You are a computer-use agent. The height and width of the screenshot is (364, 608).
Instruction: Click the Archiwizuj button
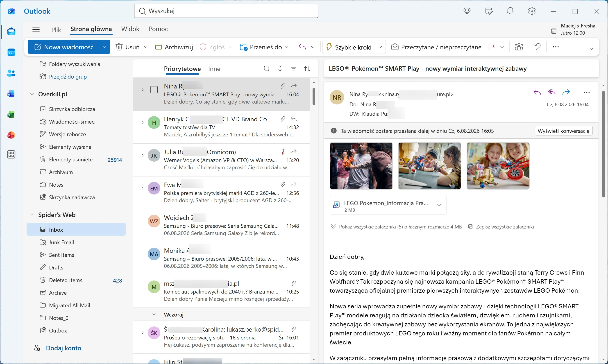[x=174, y=47]
